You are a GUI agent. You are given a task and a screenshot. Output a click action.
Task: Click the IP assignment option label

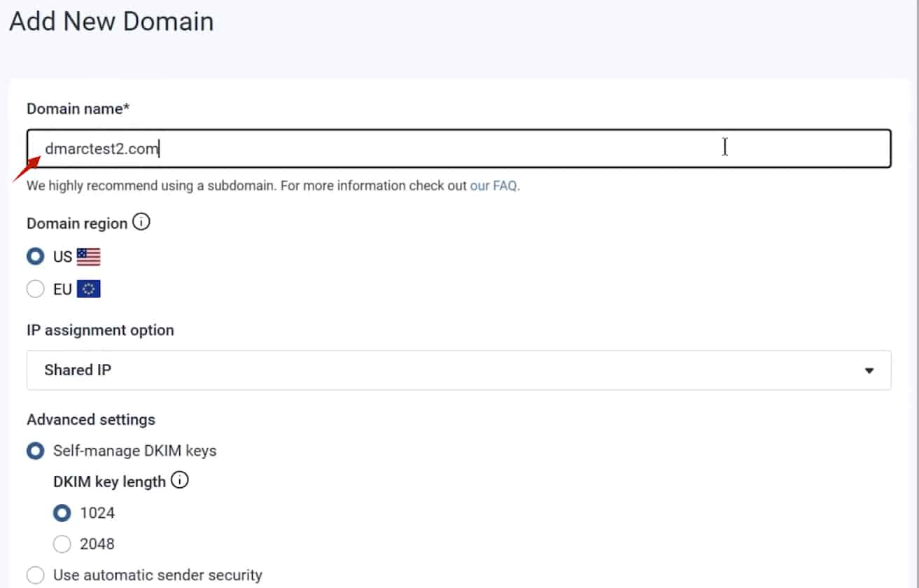tap(100, 330)
